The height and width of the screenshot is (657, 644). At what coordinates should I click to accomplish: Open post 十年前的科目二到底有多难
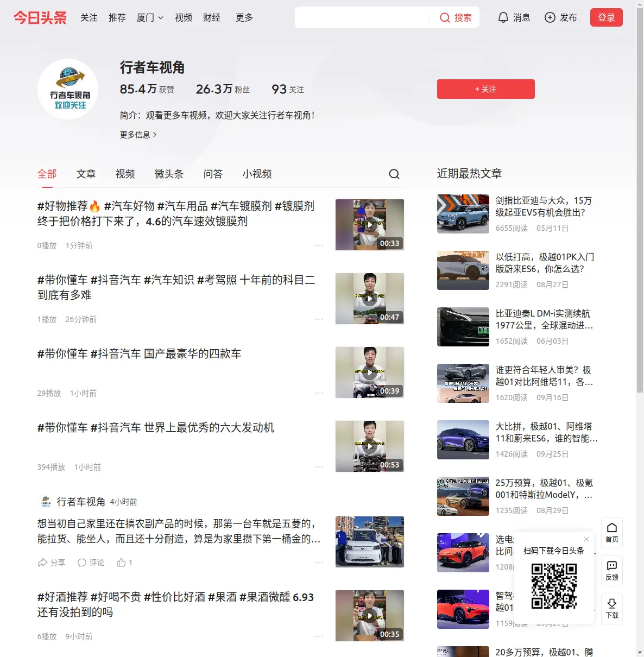(176, 287)
